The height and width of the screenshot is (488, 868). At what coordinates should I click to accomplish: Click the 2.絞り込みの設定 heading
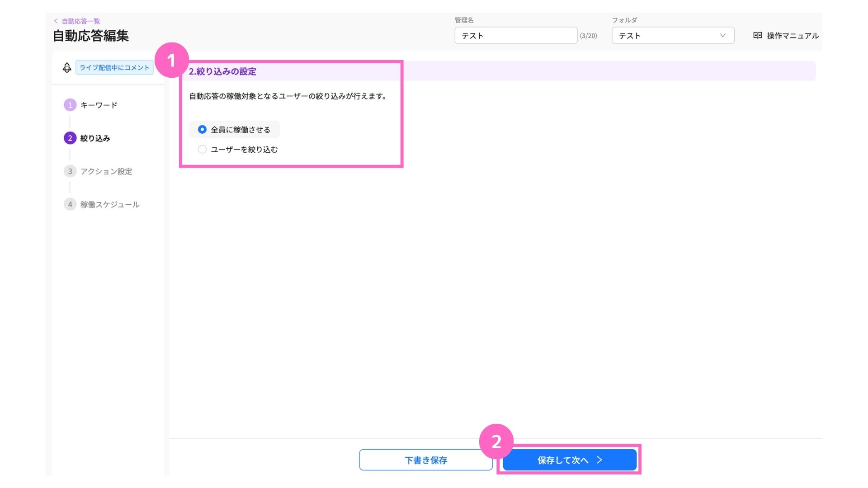tap(222, 71)
